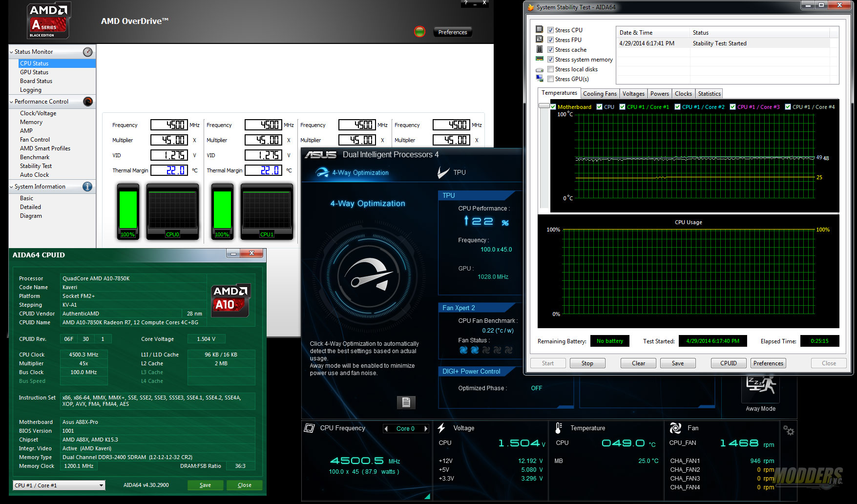Select the Temperatures tab
Image resolution: width=857 pixels, height=504 pixels.
[559, 93]
